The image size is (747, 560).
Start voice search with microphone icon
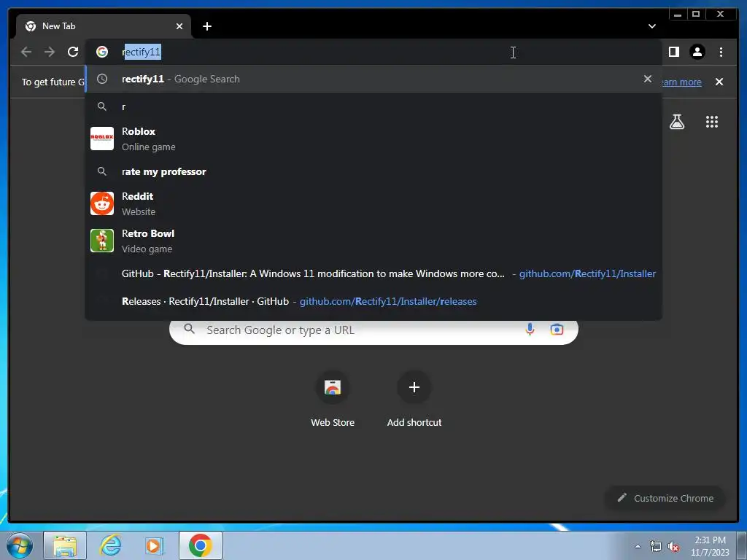[x=530, y=330]
